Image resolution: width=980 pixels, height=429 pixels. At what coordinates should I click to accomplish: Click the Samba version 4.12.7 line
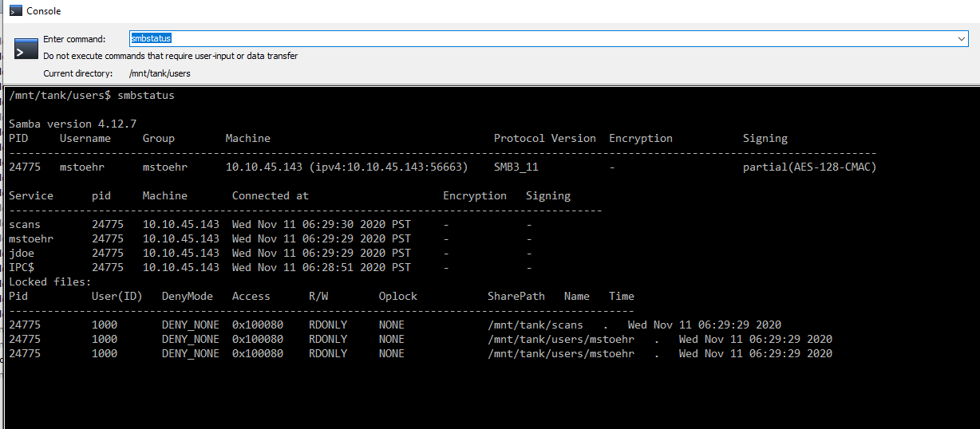click(x=73, y=124)
